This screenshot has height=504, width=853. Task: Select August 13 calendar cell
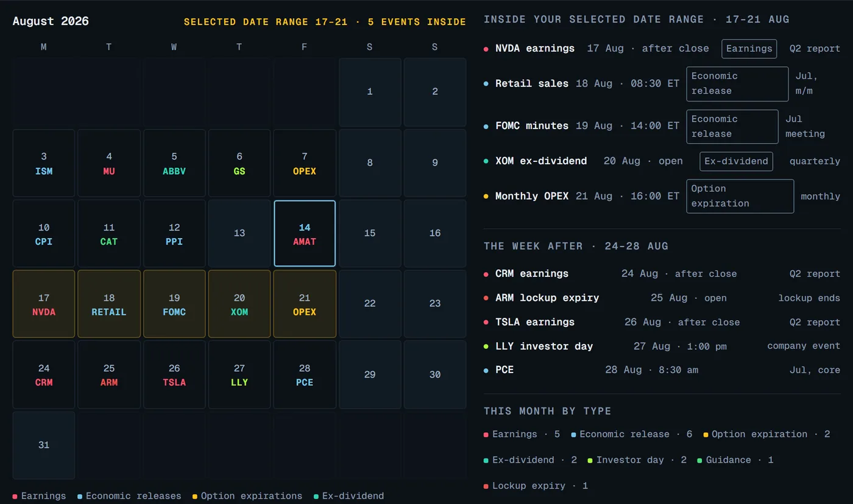[x=239, y=234]
